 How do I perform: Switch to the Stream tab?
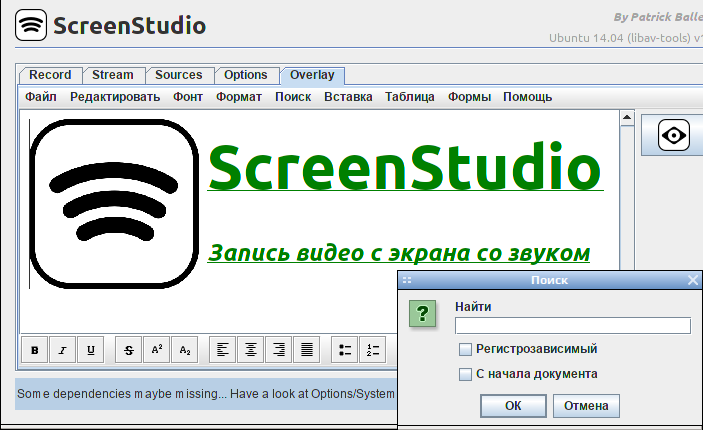(113, 75)
